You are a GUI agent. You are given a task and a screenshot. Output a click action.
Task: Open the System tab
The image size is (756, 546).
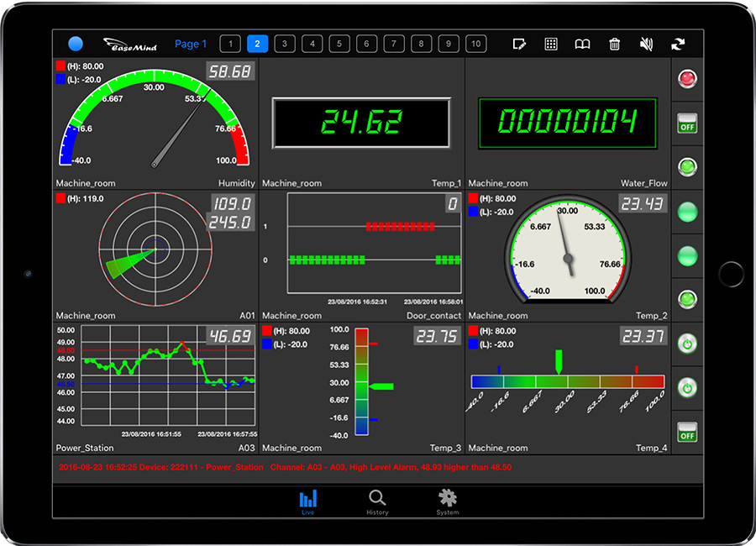447,501
